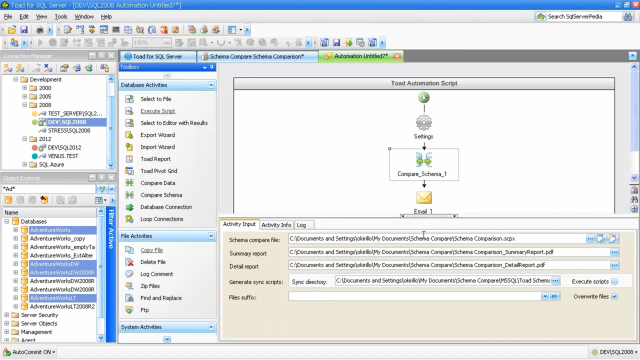Select the Compare Schema activity in Toolbox
640x360 pixels.
click(x=161, y=195)
